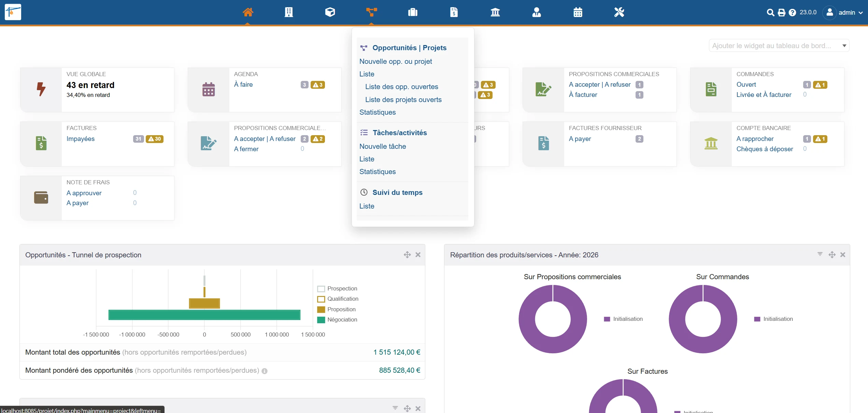This screenshot has width=868, height=413.
Task: Click the print page icon
Action: [x=781, y=13]
